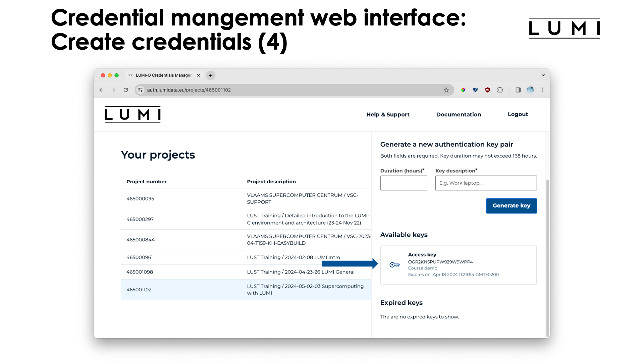644x362 pixels.
Task: Click the browser extensions puzzle icon
Action: 500,90
